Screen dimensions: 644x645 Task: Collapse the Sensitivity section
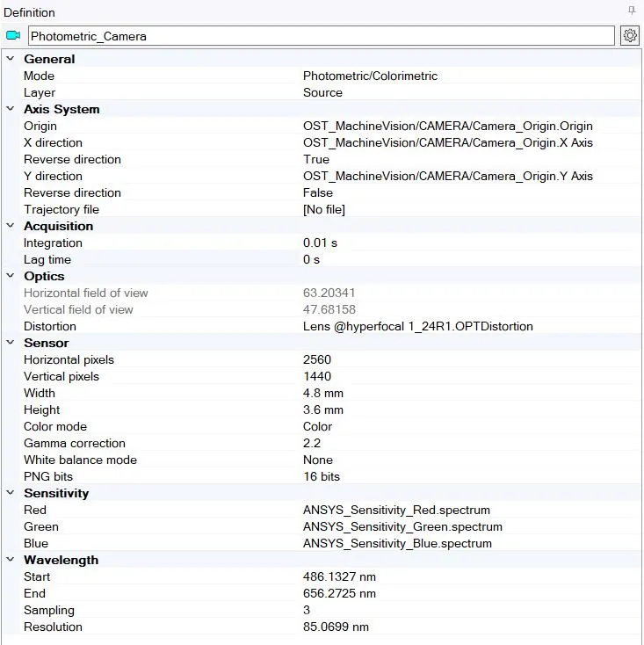tap(11, 493)
